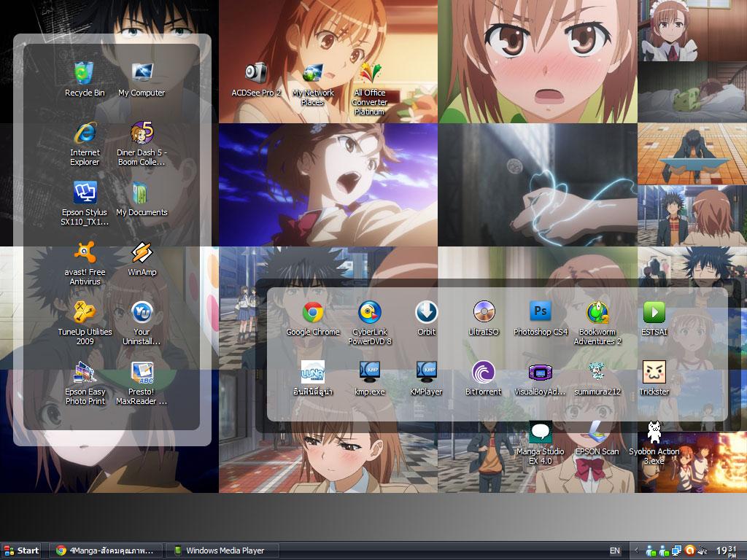This screenshot has width=747, height=560.
Task: Launch Syobon Action 3.exe icon
Action: point(654,443)
